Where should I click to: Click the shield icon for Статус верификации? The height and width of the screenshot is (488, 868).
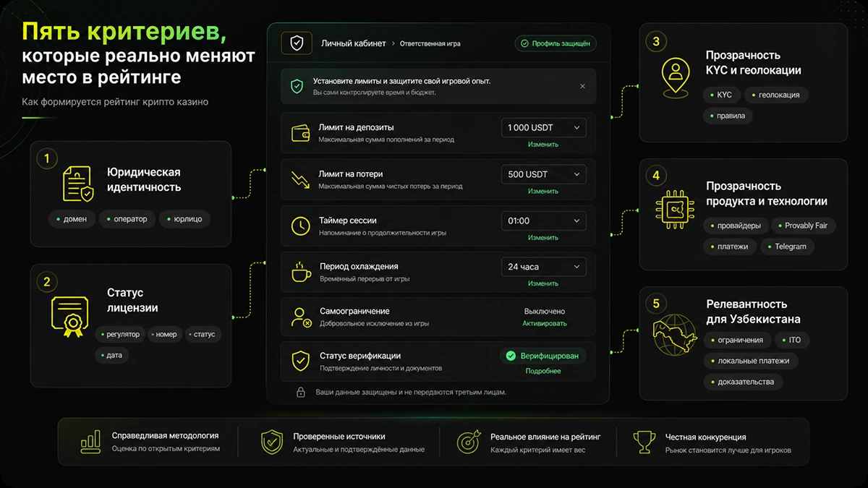point(301,361)
